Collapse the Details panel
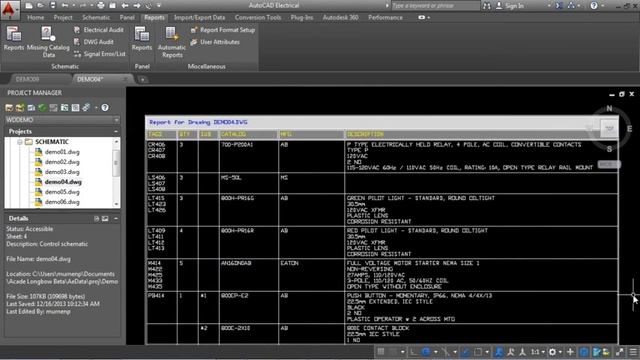Screen dimensions: 640x360 (116, 219)
